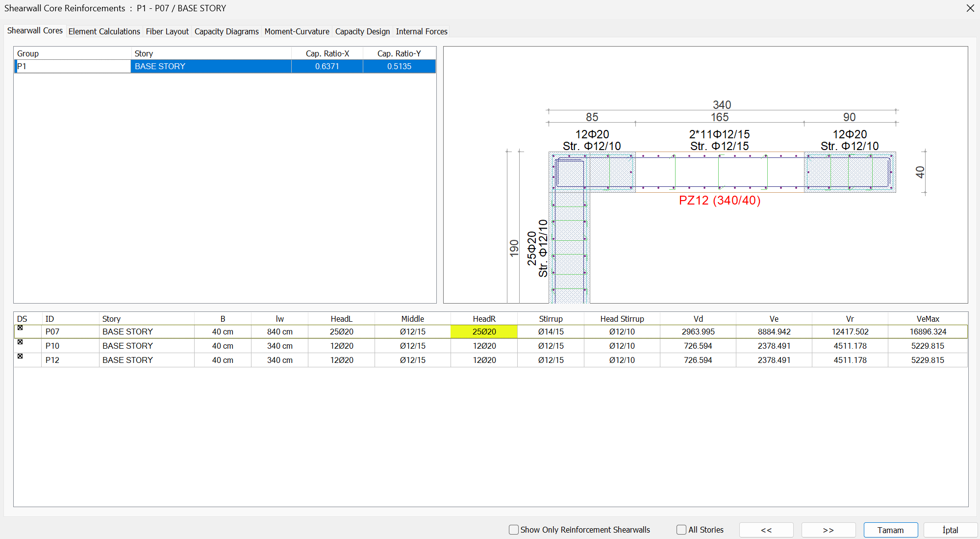Screen dimensions: 980x539
Task: Cancel the dialog with İptal
Action: click(950, 530)
